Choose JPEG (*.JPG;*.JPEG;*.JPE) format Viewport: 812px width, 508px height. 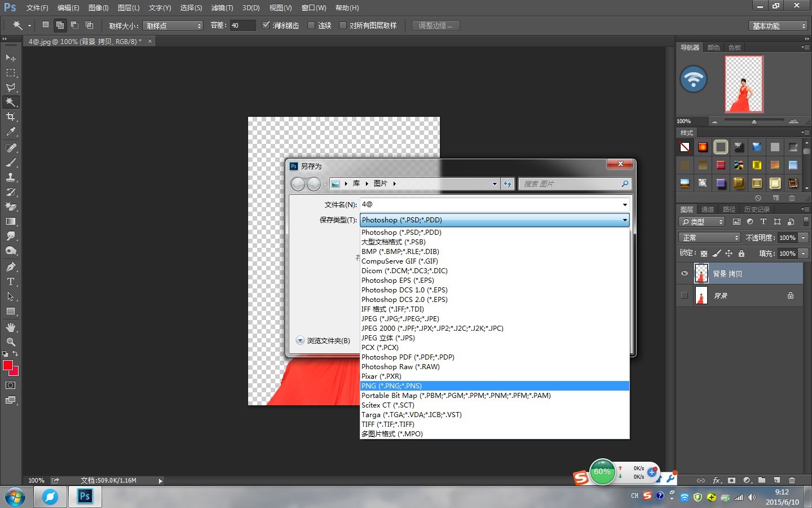point(400,319)
